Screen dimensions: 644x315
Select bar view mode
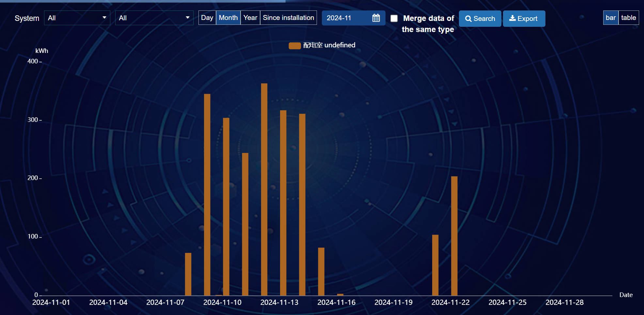(x=611, y=18)
